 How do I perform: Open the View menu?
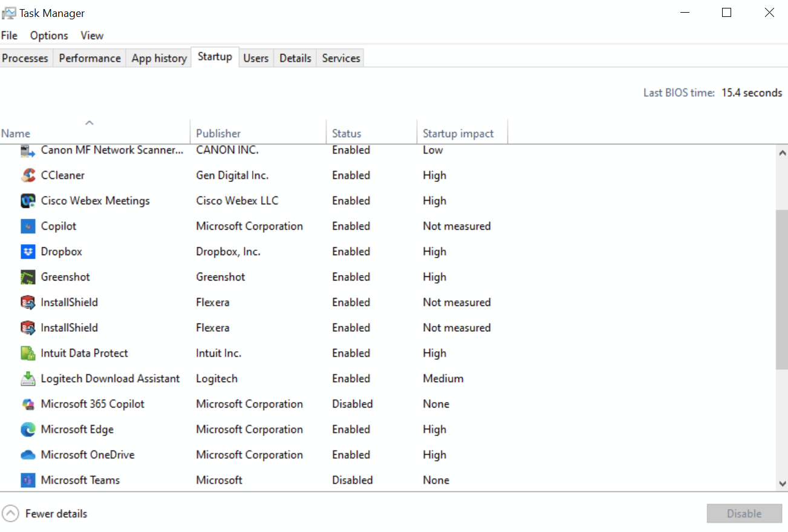pyautogui.click(x=92, y=36)
